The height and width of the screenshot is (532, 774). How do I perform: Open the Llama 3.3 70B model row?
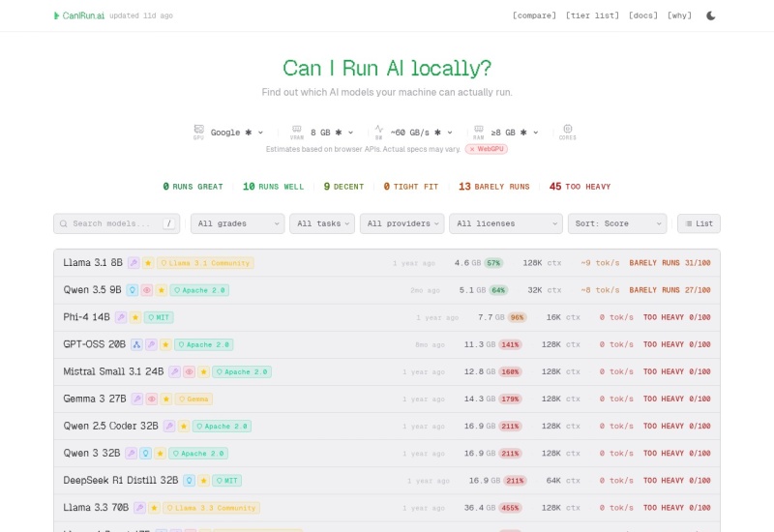[x=386, y=507]
